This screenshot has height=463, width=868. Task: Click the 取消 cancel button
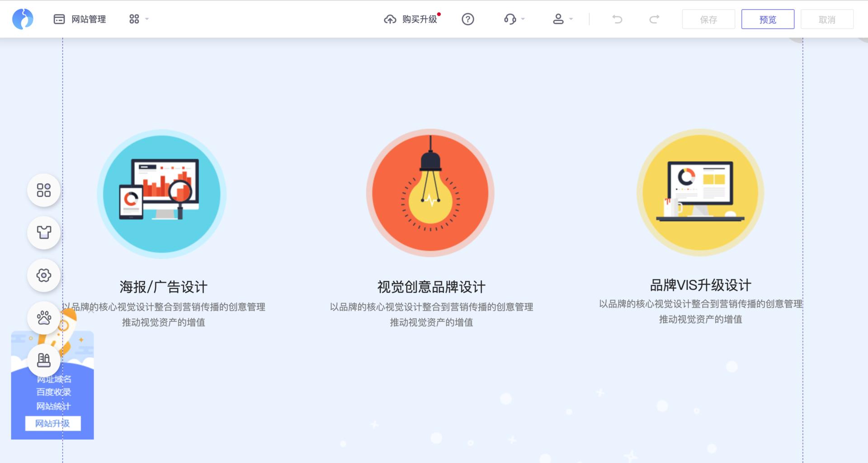point(827,19)
